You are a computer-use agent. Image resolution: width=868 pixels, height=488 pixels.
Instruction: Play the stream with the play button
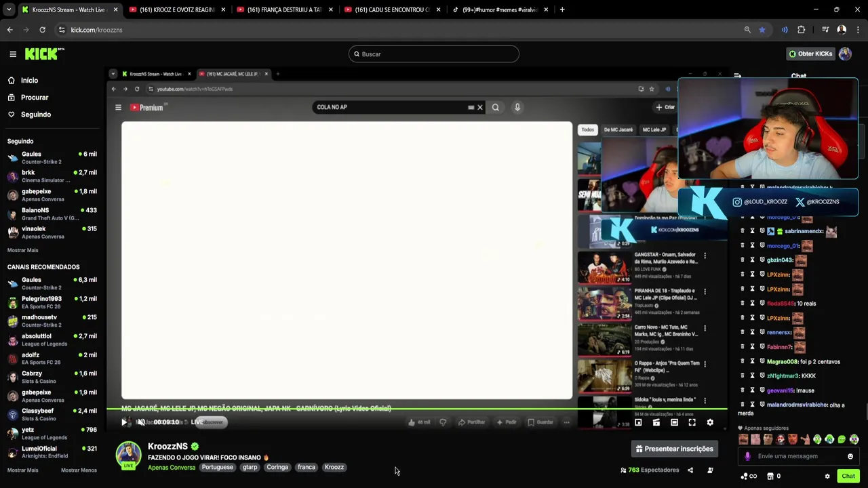click(124, 422)
